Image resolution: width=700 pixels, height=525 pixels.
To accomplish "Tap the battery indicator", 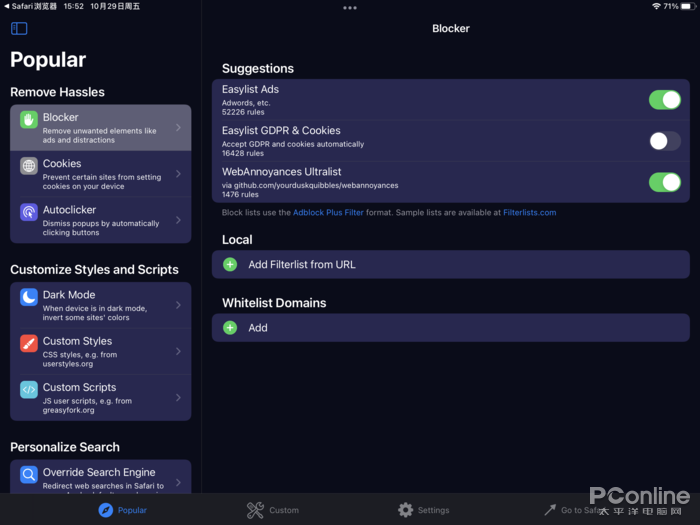I will coord(688,6).
